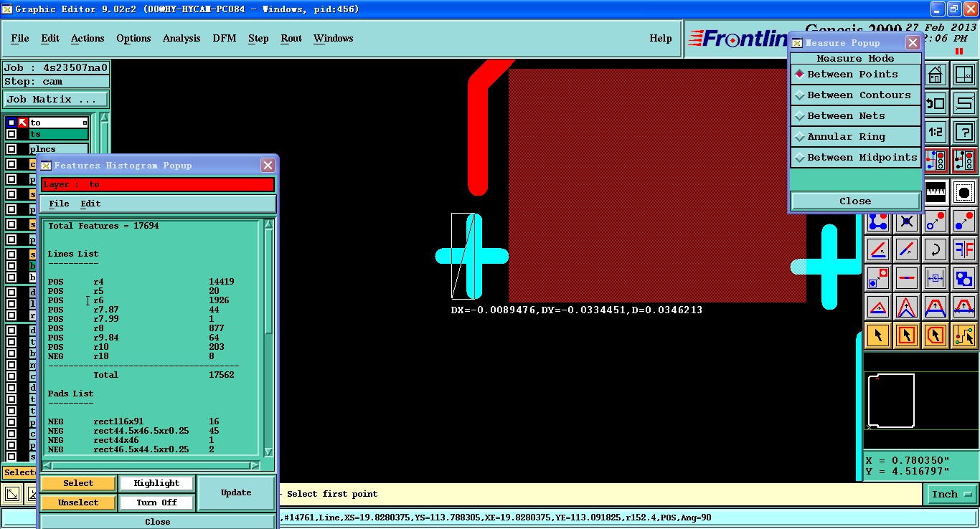This screenshot has width=980, height=529.
Task: Choose Between Midpoints measure mode
Action: [855, 158]
